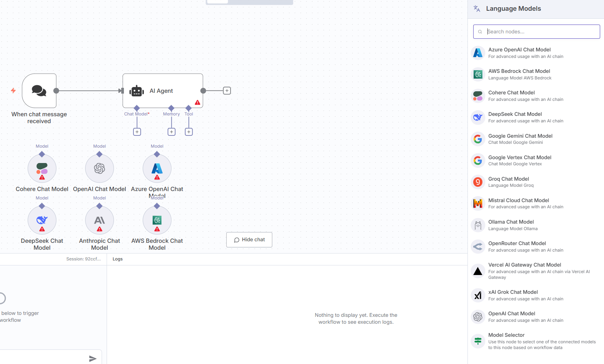Choose Google Gemini Chat Model from list
This screenshot has width=604, height=364.
pos(536,139)
